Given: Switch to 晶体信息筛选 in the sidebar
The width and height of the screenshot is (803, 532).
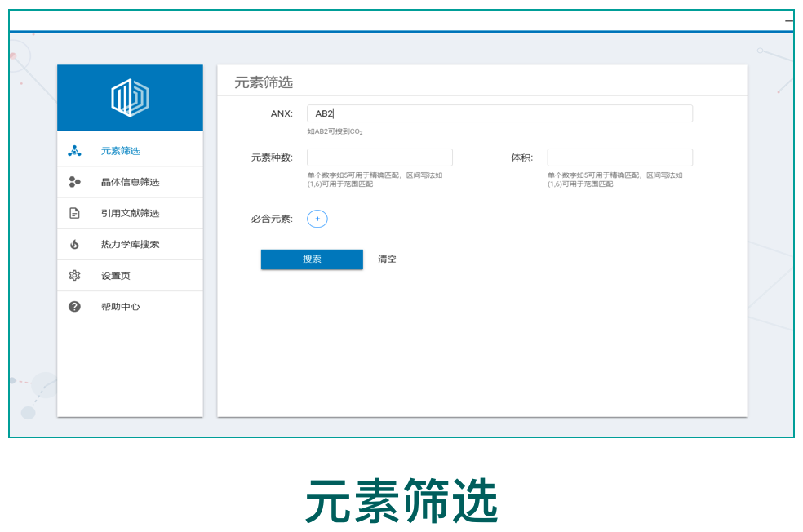Looking at the screenshot, I should pos(130,182).
